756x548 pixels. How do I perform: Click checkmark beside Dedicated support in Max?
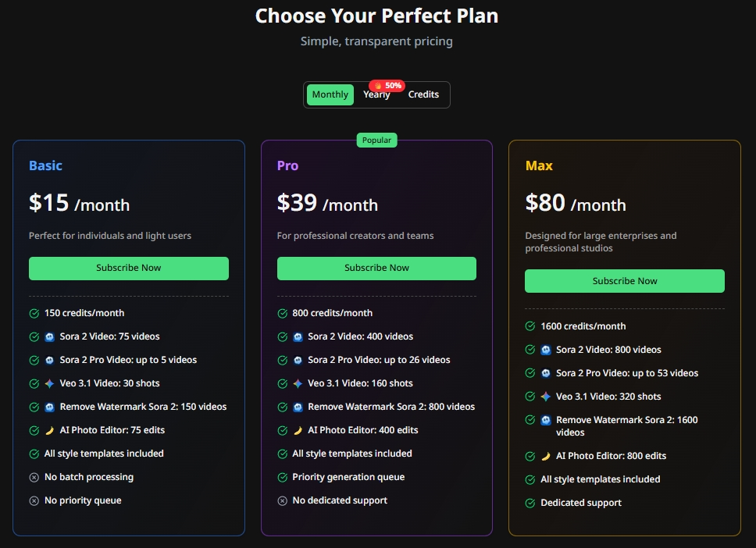[x=530, y=503]
